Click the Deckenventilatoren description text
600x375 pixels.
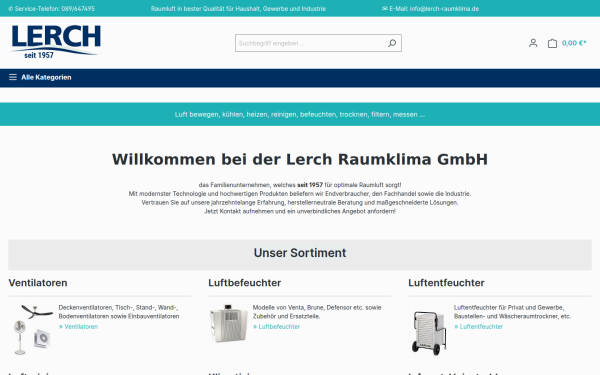click(119, 312)
